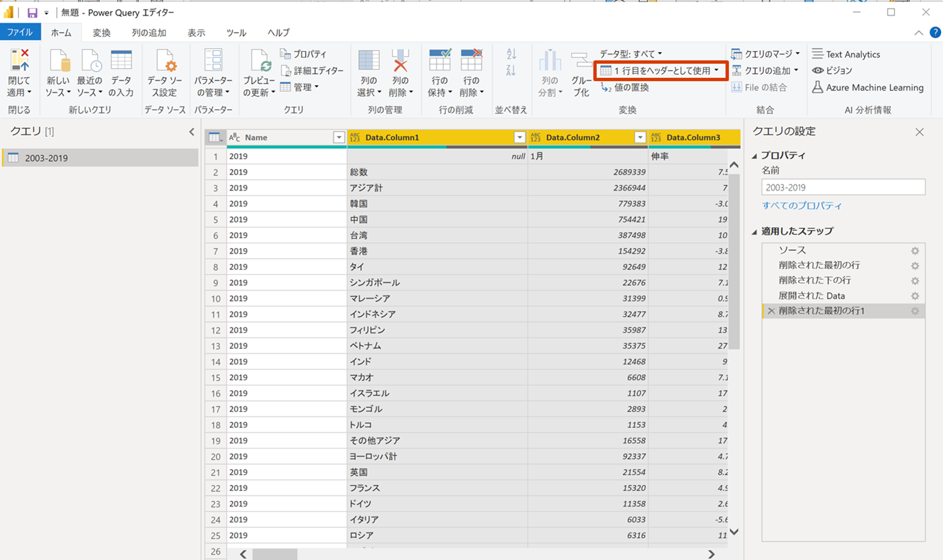Click Replace Values (値の置換)
Viewport: 943px width, 560px height.
tap(624, 87)
